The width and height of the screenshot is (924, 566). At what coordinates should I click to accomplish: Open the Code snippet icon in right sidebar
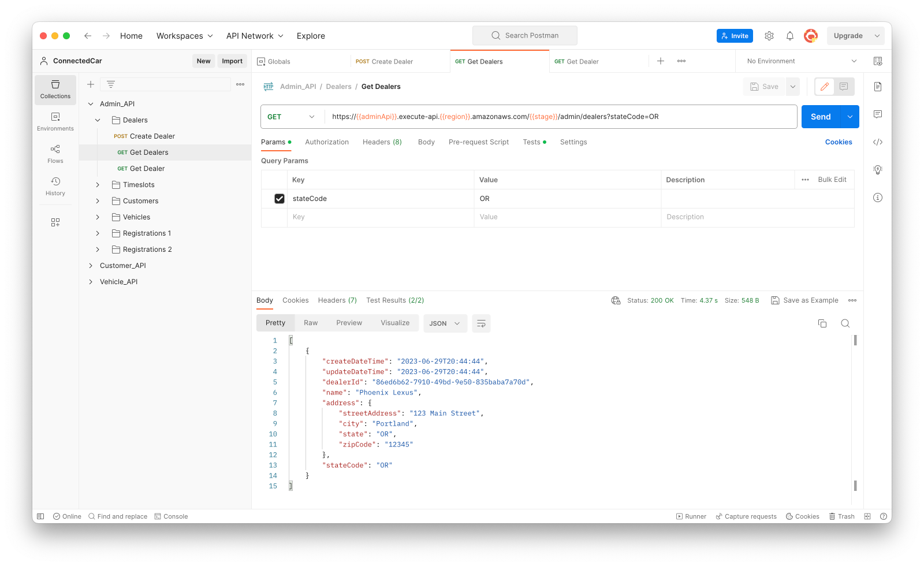pos(878,142)
